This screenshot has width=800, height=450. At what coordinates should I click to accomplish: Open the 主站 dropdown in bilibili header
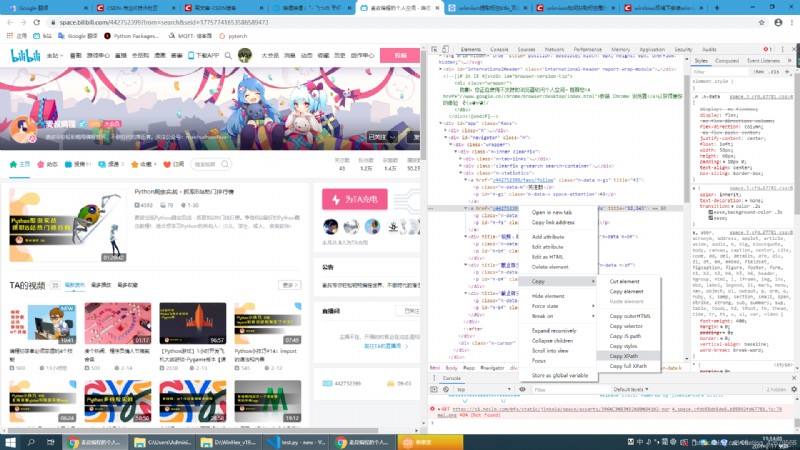[55, 55]
